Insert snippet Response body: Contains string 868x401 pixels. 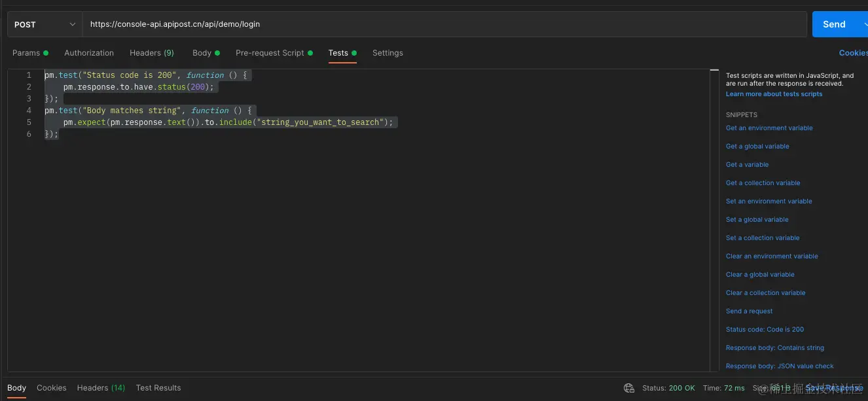774,348
